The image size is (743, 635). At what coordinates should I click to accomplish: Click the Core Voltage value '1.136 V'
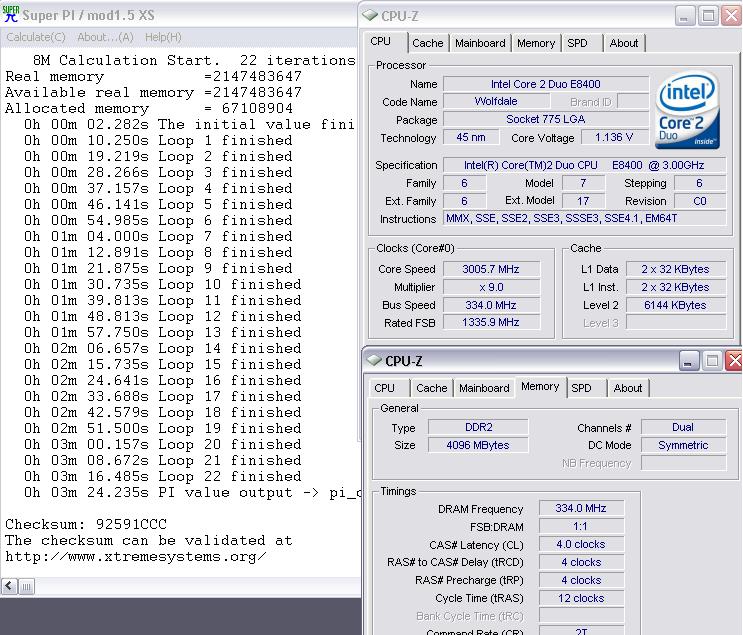pos(614,137)
